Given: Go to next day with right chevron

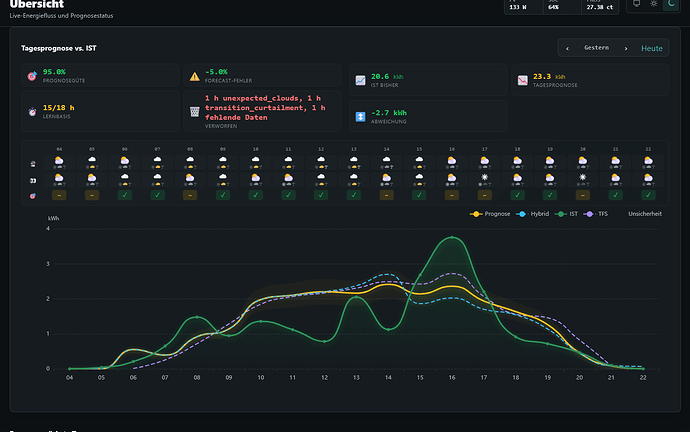Looking at the screenshot, I should [x=626, y=48].
